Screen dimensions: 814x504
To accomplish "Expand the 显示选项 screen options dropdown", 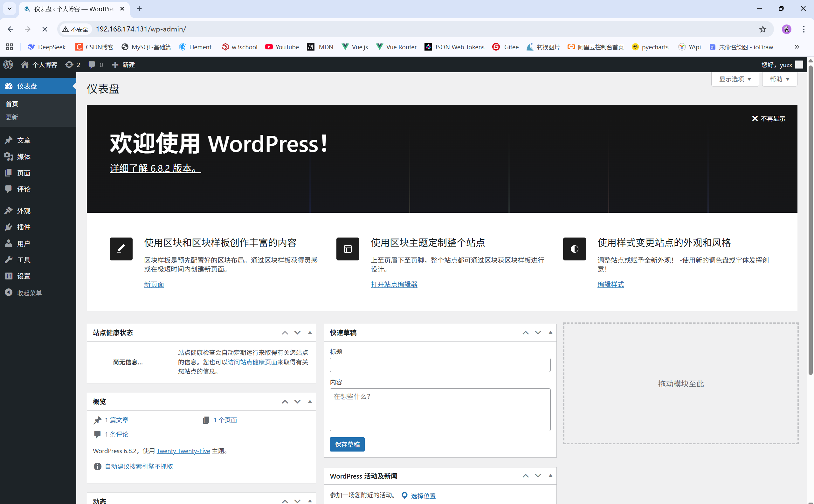I will (735, 79).
